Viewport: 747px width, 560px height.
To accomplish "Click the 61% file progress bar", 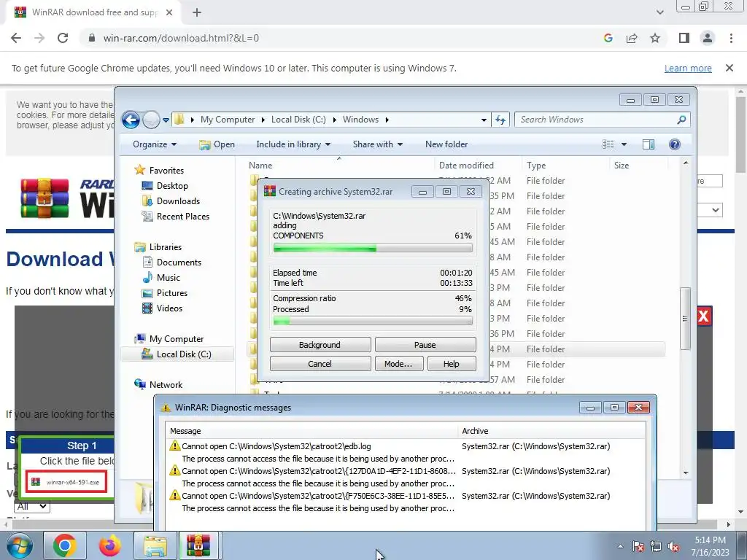I will pyautogui.click(x=373, y=248).
